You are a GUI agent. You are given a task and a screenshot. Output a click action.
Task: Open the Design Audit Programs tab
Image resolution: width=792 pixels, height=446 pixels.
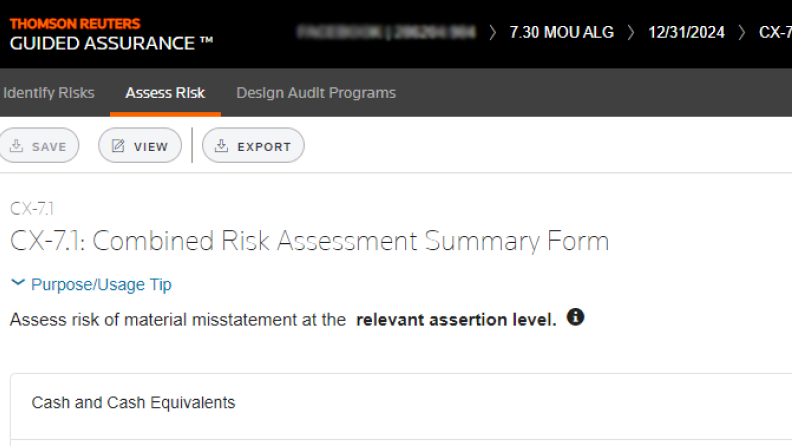[316, 93]
